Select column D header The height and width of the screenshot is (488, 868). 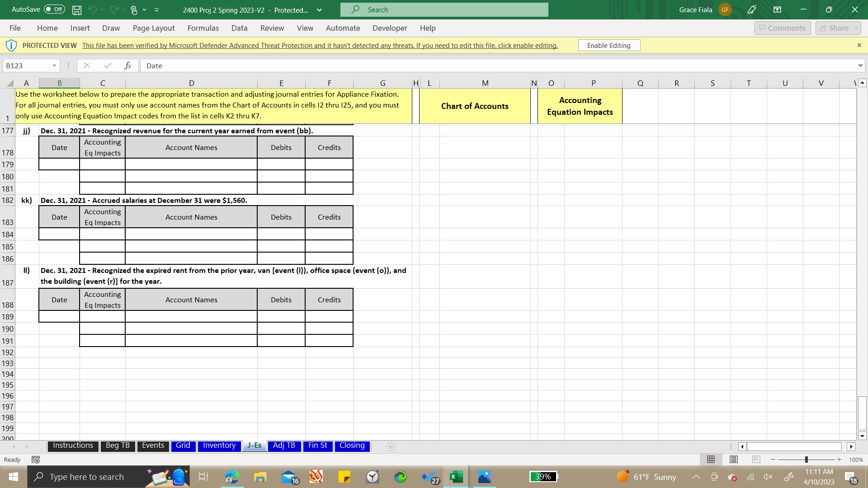click(x=191, y=83)
